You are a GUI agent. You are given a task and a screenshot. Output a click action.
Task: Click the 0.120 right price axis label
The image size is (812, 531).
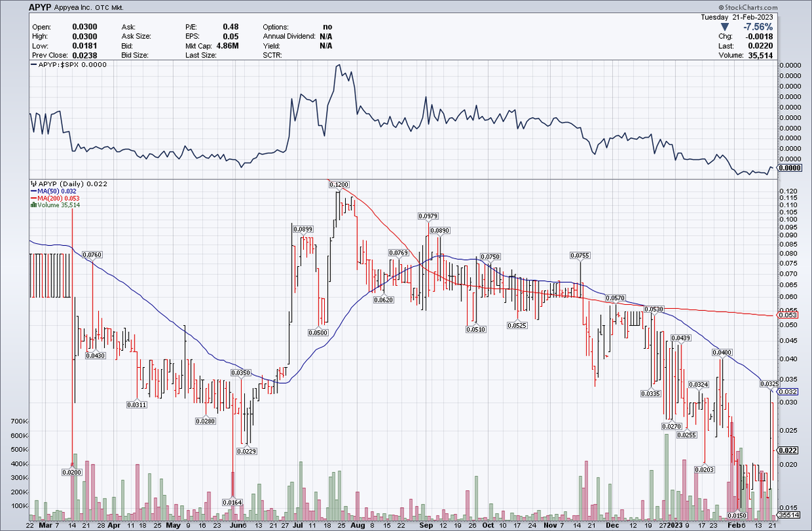(790, 191)
